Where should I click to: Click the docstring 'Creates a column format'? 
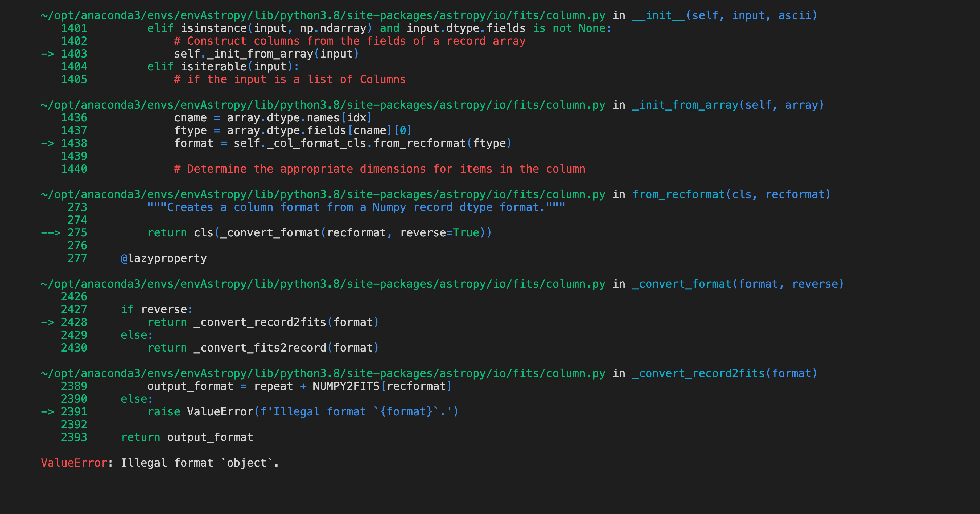tap(356, 207)
